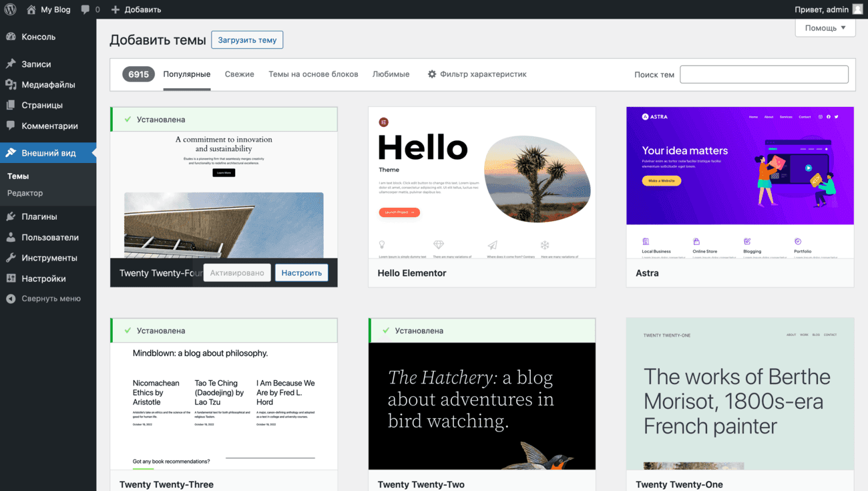Open the admin user avatar

click(x=857, y=9)
